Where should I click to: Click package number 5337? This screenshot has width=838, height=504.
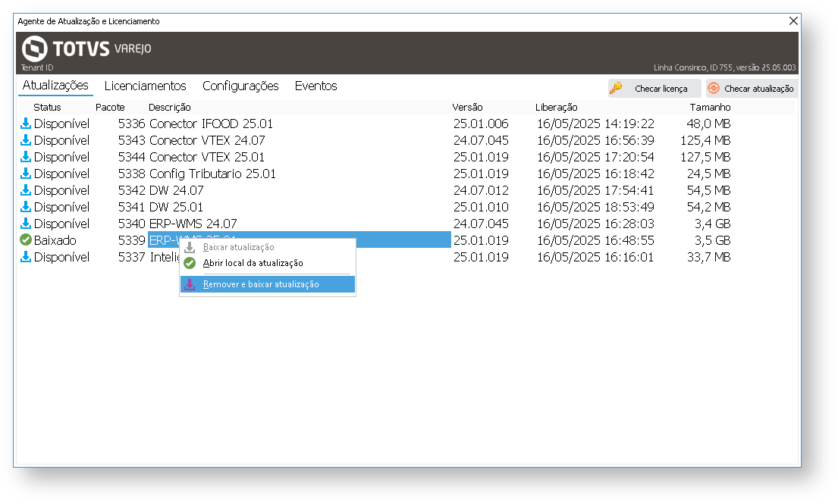tap(131, 257)
